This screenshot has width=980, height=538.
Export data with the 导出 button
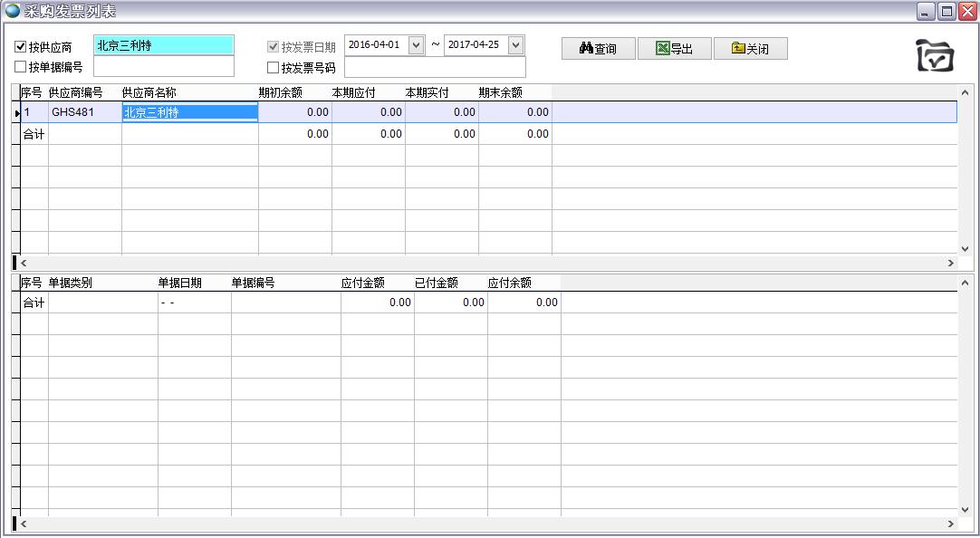coord(674,49)
